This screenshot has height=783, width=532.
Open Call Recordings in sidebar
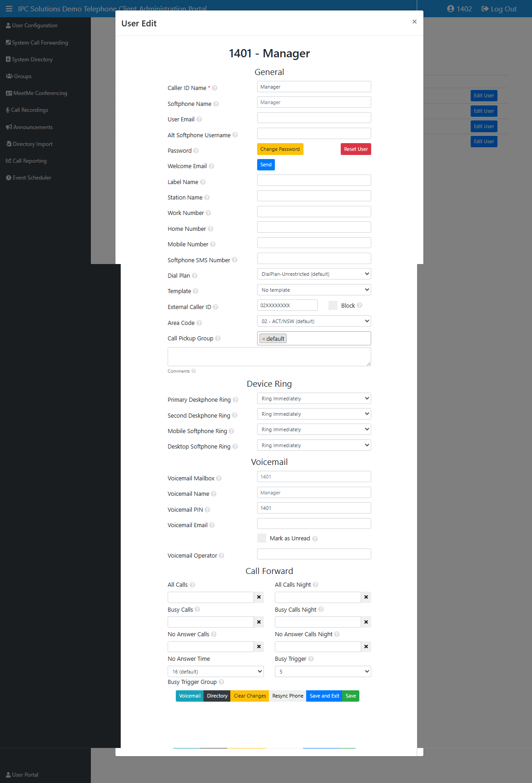30,110
